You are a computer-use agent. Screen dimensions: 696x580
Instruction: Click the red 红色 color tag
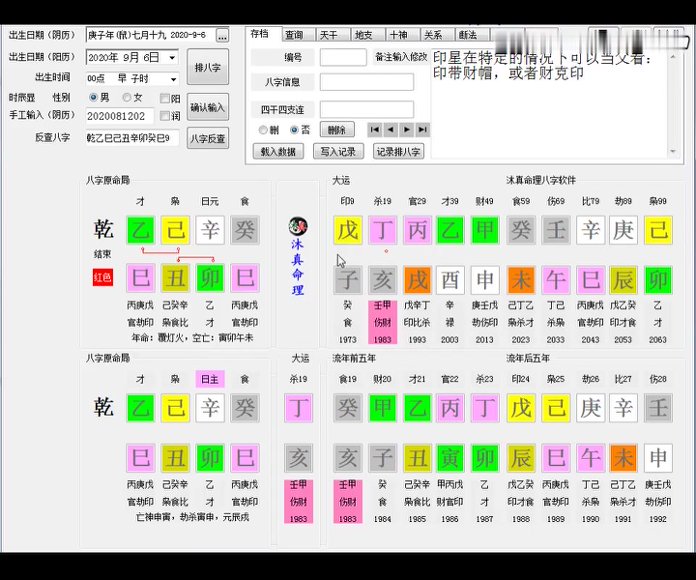pos(103,278)
